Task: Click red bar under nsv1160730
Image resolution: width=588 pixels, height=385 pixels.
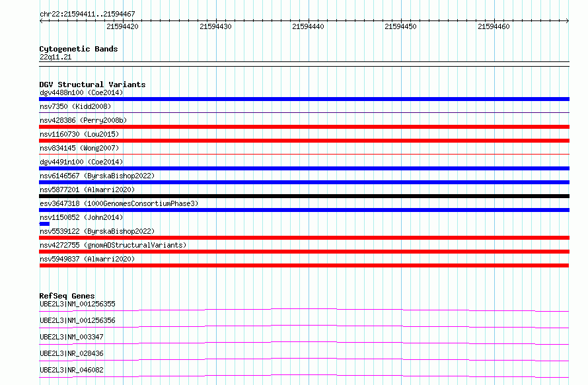Action: click(x=304, y=141)
